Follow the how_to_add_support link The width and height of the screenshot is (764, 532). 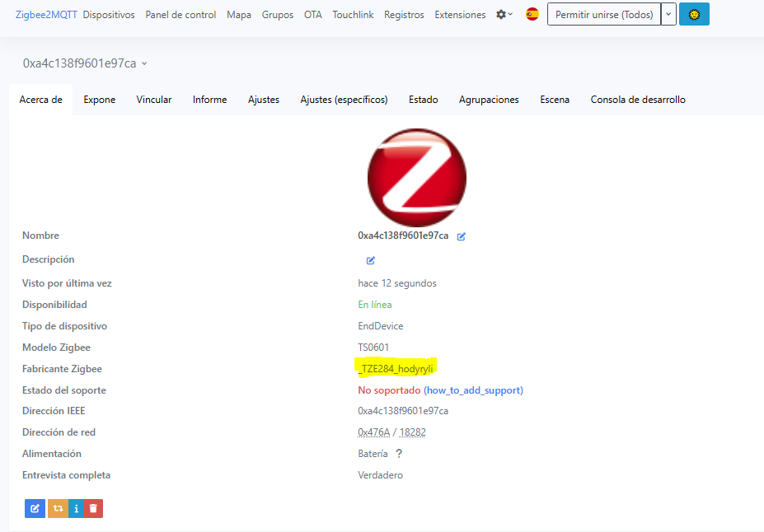click(473, 390)
